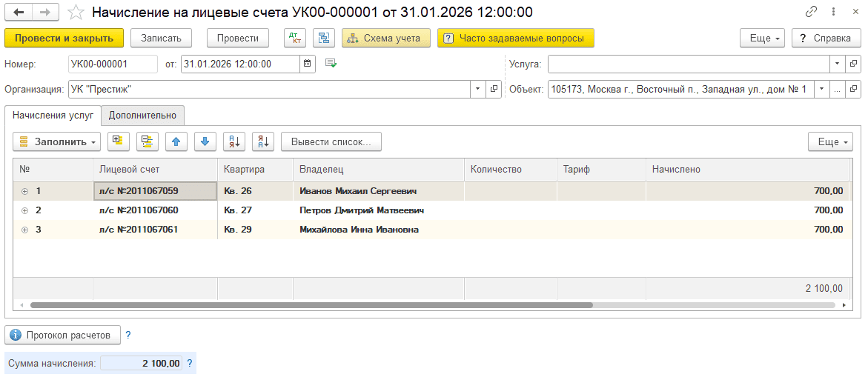
Task: Expand row 3 for Михайлова Инна
Action: (x=24, y=230)
